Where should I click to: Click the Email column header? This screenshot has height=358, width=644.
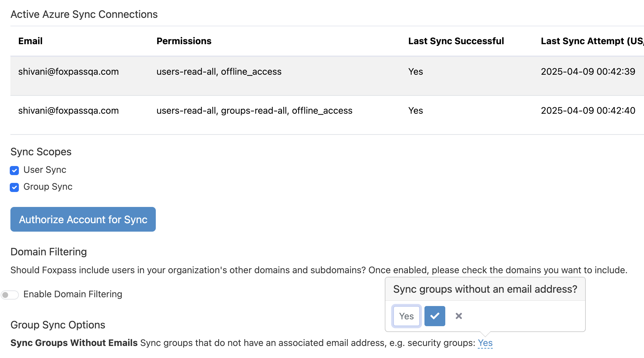[30, 41]
